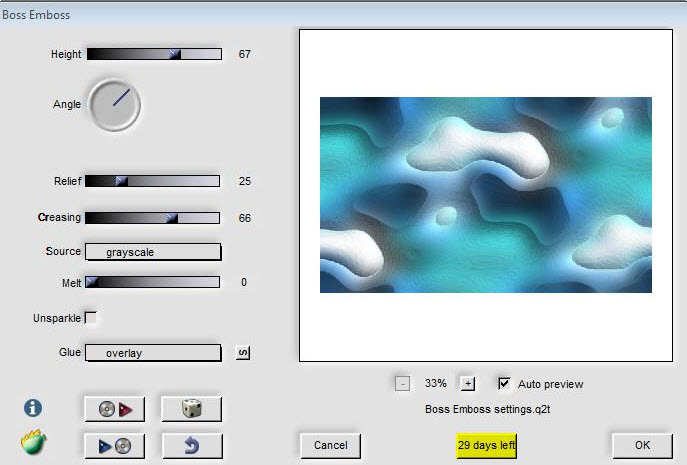Open the Source grayscale dropdown
The width and height of the screenshot is (687, 465).
[153, 252]
